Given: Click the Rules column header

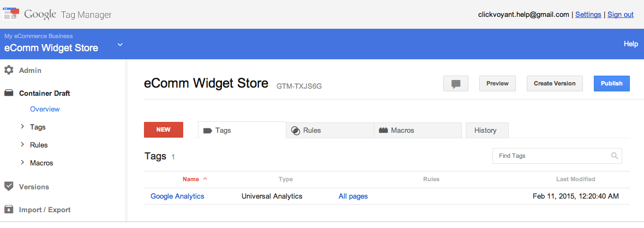Looking at the screenshot, I should (x=431, y=179).
